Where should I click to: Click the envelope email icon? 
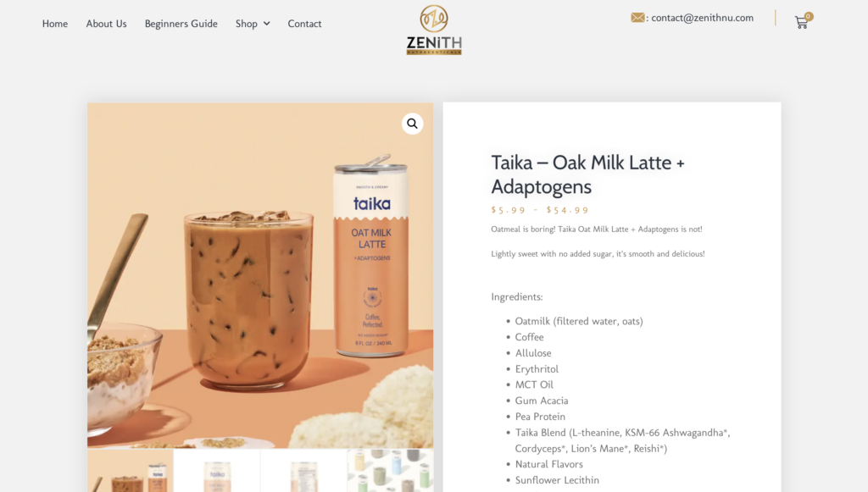637,18
